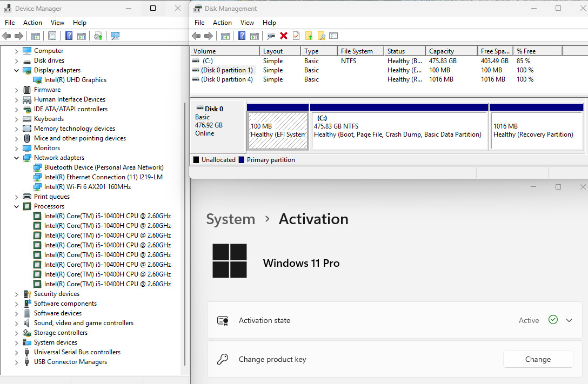This screenshot has height=384, width=588.
Task: Click Intel(R) UHD Graphics adapter icon
Action: (37, 80)
